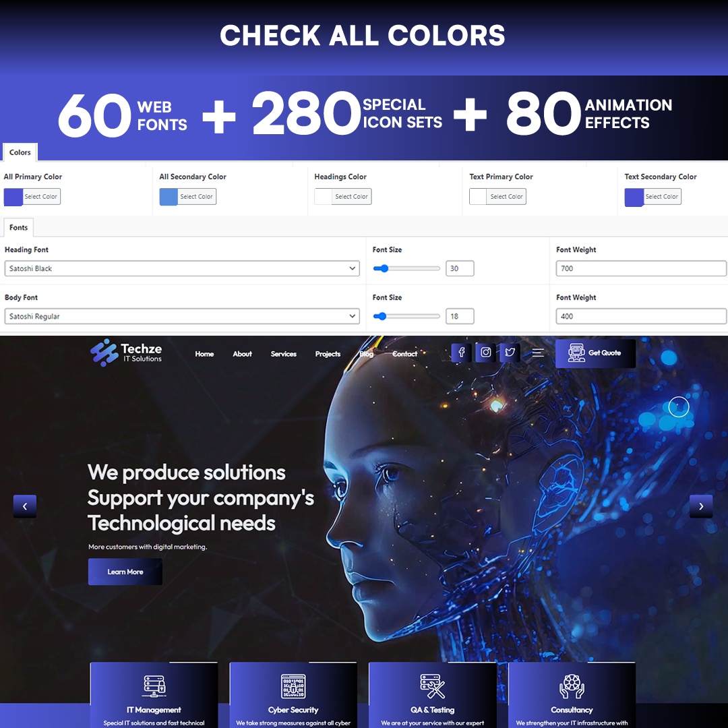Screen dimensions: 728x728
Task: Click the Facebook icon in header
Action: pos(461,353)
